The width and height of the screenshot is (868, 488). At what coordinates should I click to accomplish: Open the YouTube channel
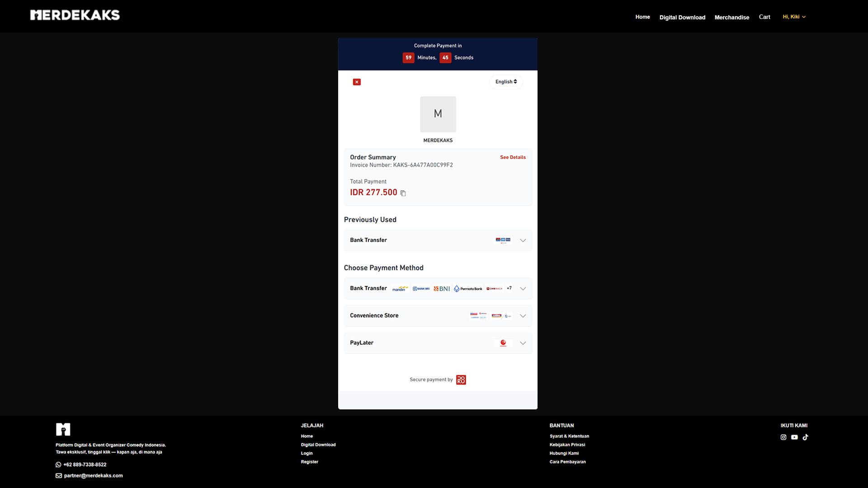pos(794,437)
